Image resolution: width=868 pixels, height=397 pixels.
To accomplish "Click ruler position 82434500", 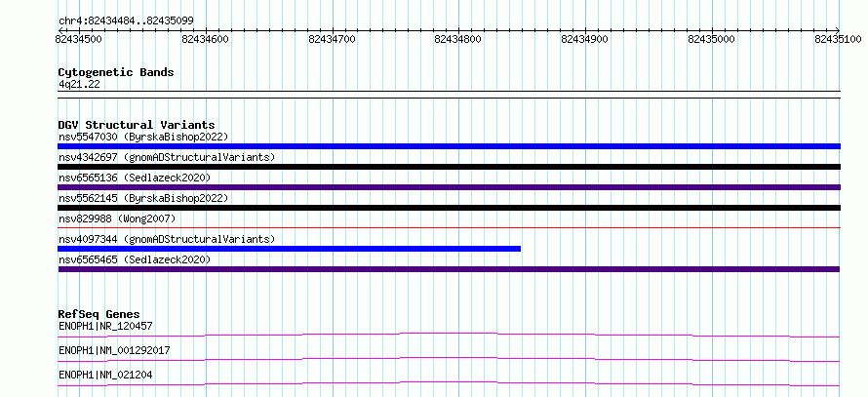I will [x=79, y=39].
